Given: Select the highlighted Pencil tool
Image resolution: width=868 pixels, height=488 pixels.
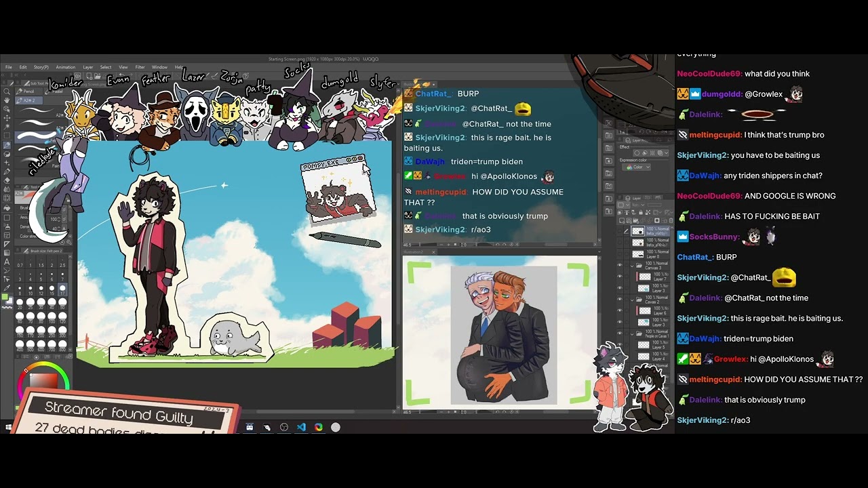Looking at the screenshot, I should coord(7,145).
